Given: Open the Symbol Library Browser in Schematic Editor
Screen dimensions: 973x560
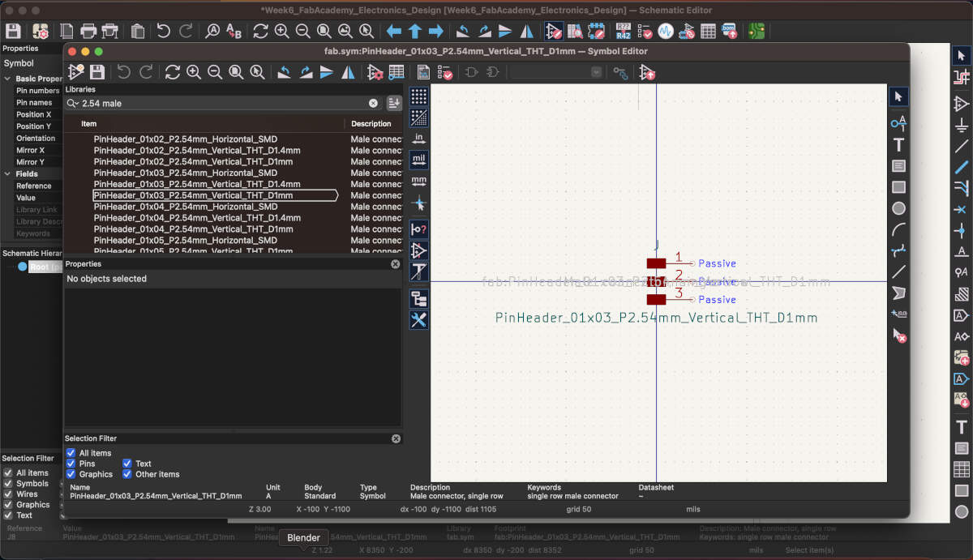Looking at the screenshot, I should (575, 32).
